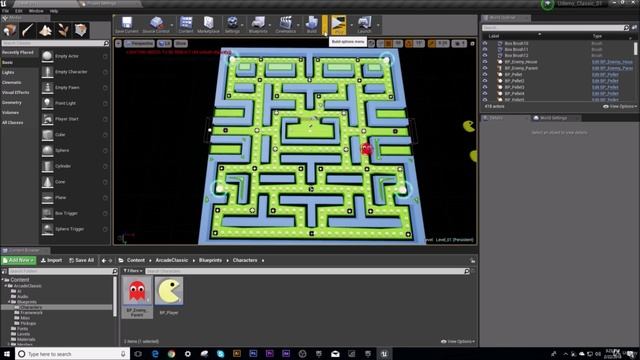Image resolution: width=640 pixels, height=360 pixels.
Task: Select Geometry Editing mode icon
Action: [81, 30]
